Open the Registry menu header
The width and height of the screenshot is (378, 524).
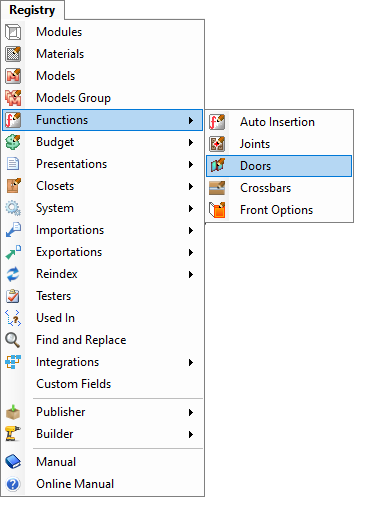pyautogui.click(x=32, y=10)
